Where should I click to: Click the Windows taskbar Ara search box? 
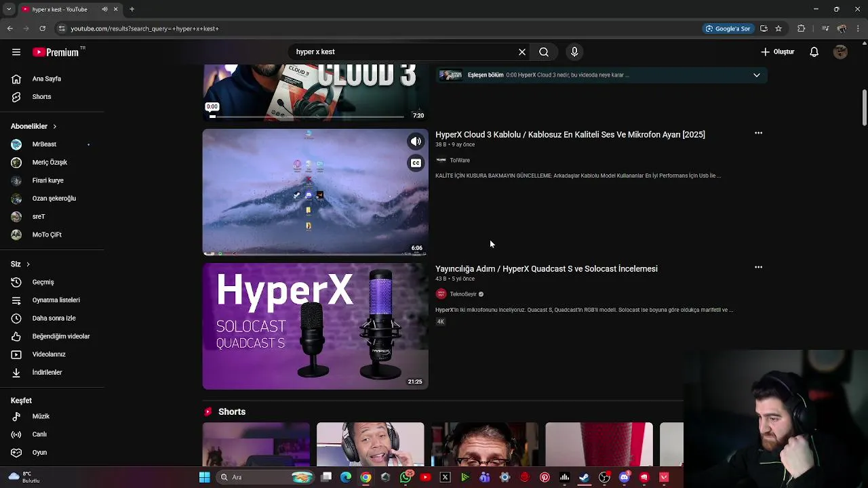[264, 477]
